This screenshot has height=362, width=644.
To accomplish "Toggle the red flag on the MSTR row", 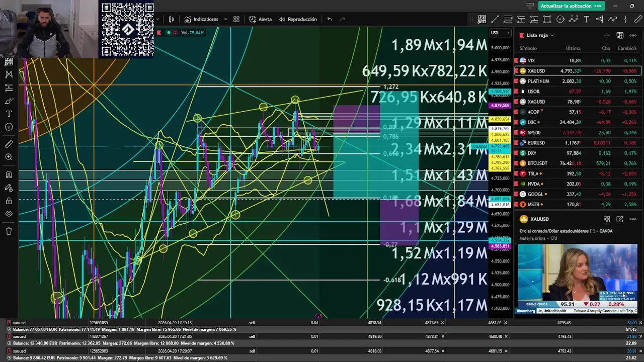I will [517, 205].
